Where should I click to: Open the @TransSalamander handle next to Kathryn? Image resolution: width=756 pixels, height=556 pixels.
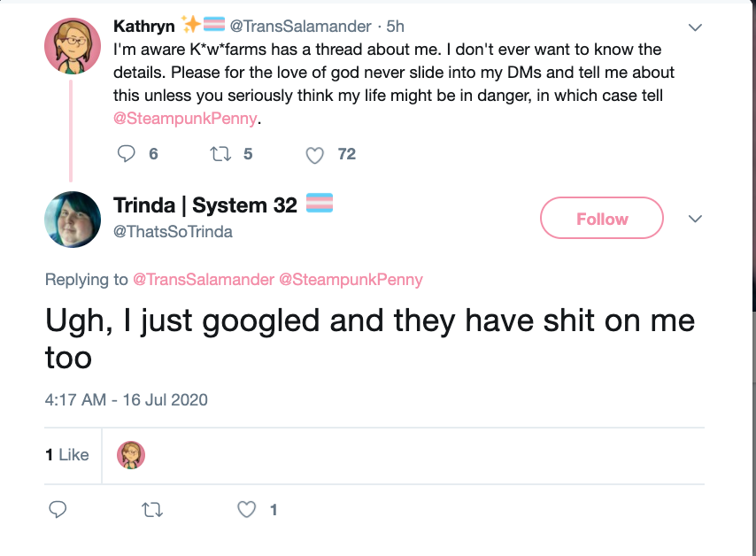coord(300,26)
